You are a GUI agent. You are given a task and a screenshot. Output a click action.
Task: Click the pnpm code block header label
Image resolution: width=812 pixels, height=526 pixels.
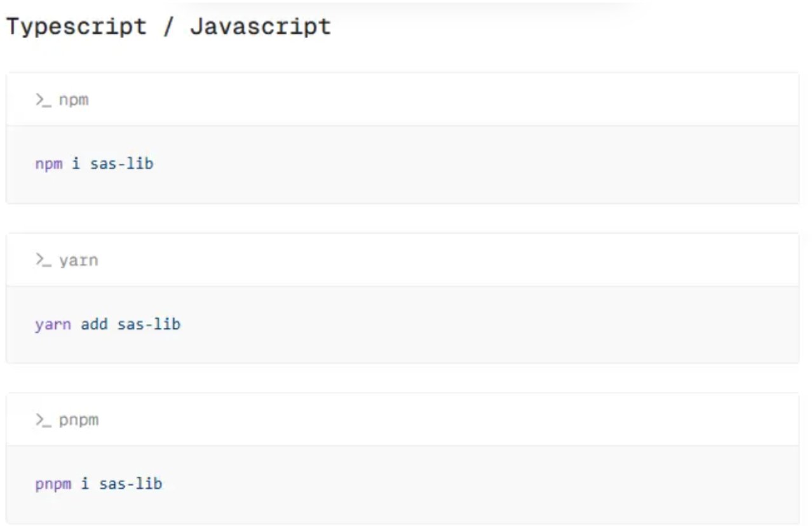(79, 420)
